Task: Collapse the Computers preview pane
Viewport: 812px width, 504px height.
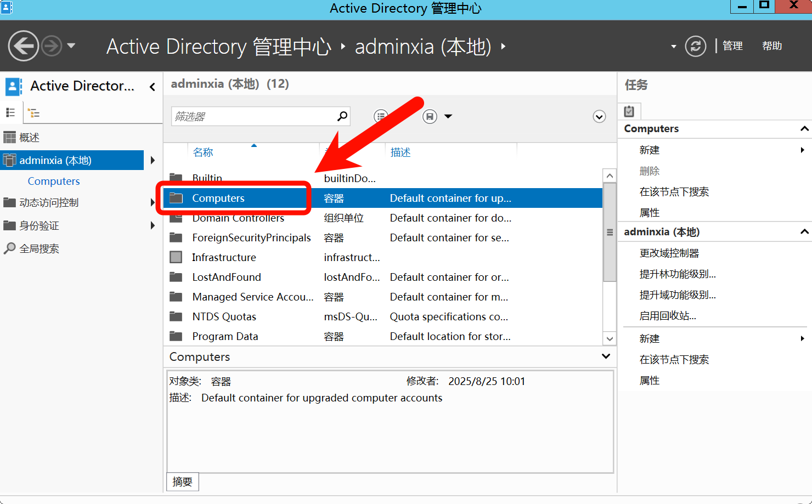Action: 606,356
